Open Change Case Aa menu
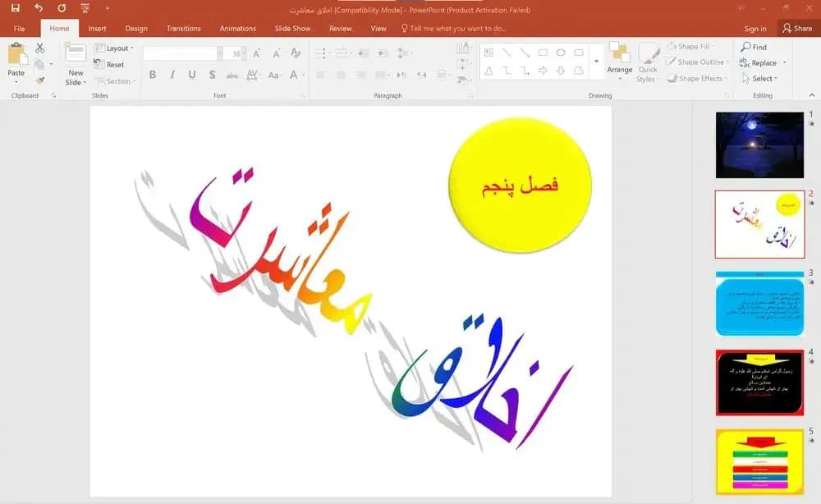 point(273,76)
